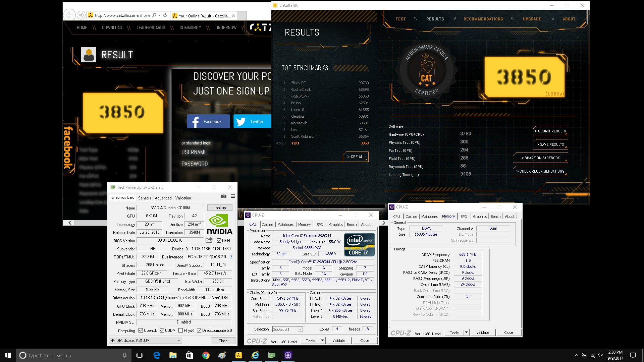Click the BIOS export share icon in GPU-Z
This screenshot has height=362, width=644.
(x=209, y=240)
